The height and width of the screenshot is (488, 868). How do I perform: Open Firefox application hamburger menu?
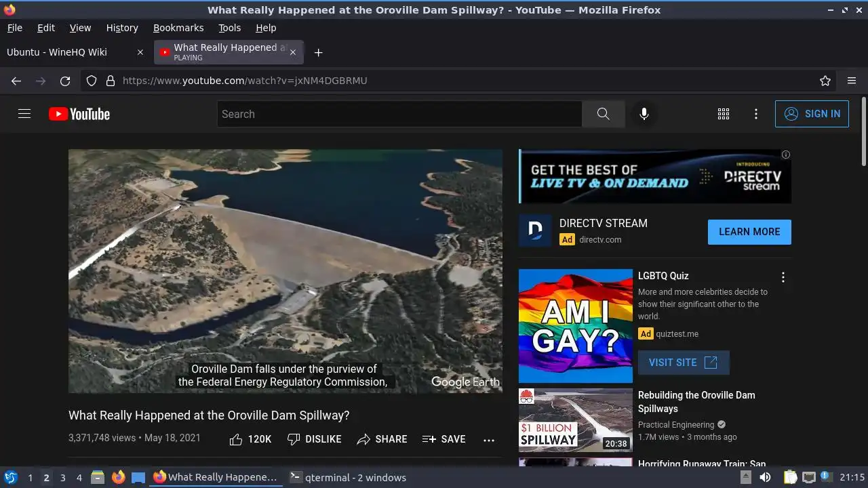(x=852, y=81)
